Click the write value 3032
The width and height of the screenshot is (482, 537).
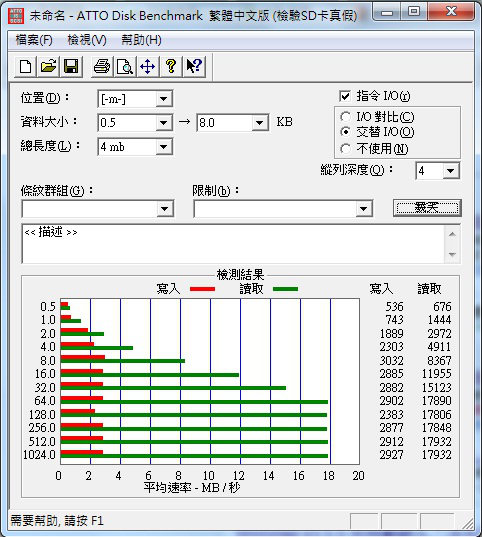click(x=391, y=361)
